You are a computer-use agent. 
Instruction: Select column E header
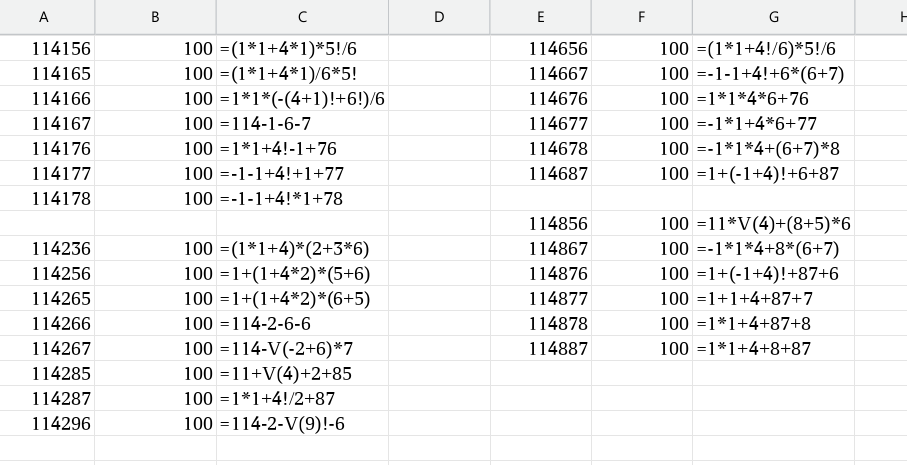[x=540, y=17]
